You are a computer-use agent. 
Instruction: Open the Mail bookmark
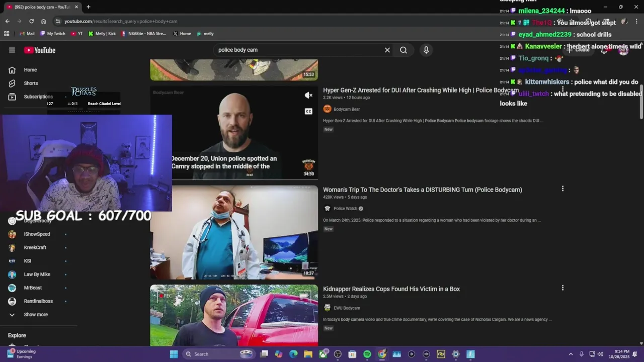27,34
